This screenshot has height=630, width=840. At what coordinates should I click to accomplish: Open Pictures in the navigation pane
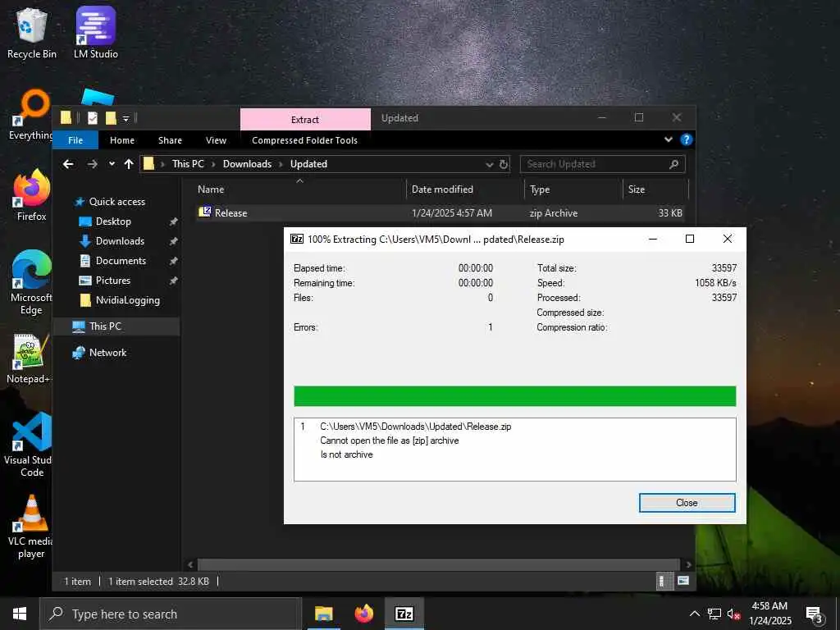112,281
